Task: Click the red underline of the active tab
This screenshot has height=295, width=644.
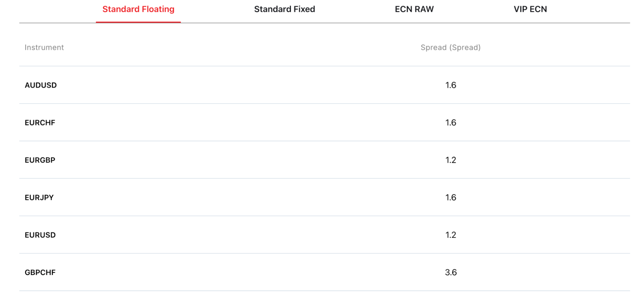Action: (138, 22)
